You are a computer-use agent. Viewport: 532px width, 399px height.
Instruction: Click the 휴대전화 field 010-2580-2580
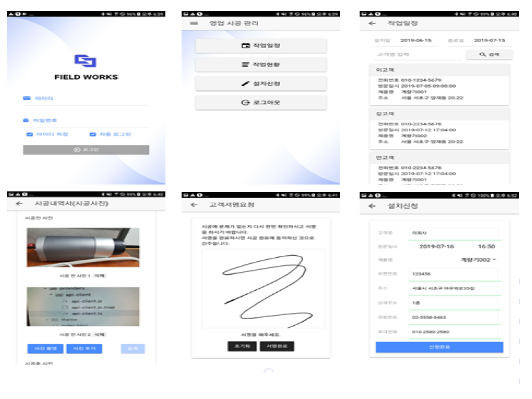pos(455,332)
